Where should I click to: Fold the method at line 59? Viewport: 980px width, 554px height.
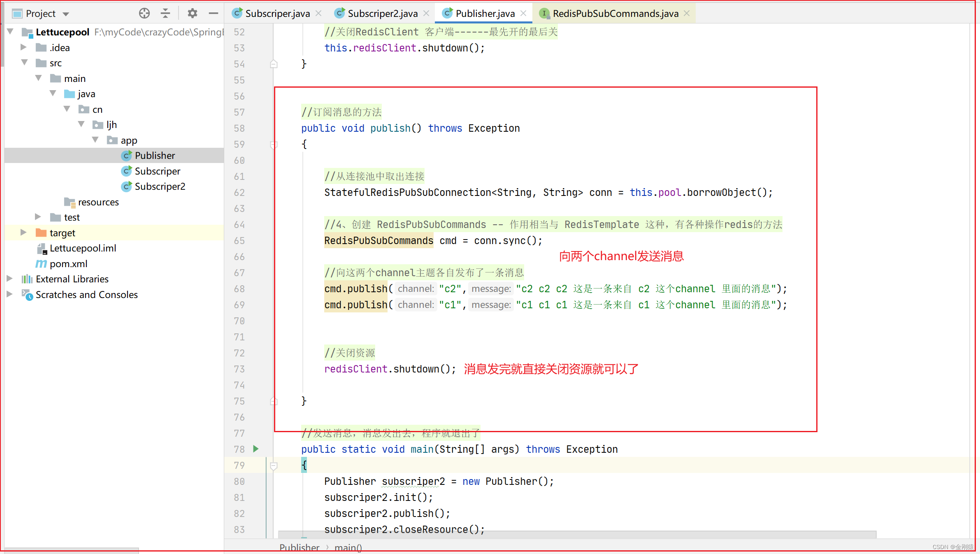click(x=274, y=144)
